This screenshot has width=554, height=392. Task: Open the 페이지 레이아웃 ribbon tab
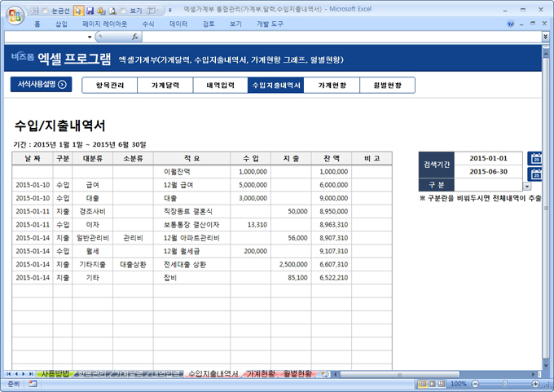click(104, 24)
